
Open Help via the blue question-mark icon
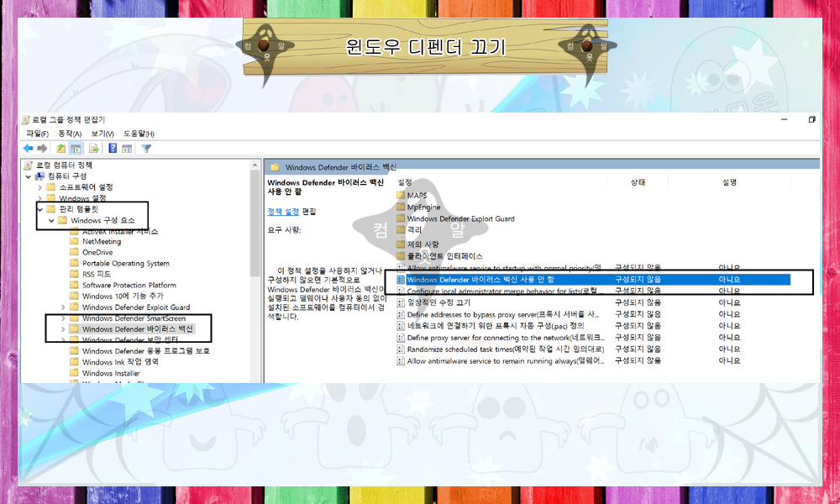pos(113,149)
